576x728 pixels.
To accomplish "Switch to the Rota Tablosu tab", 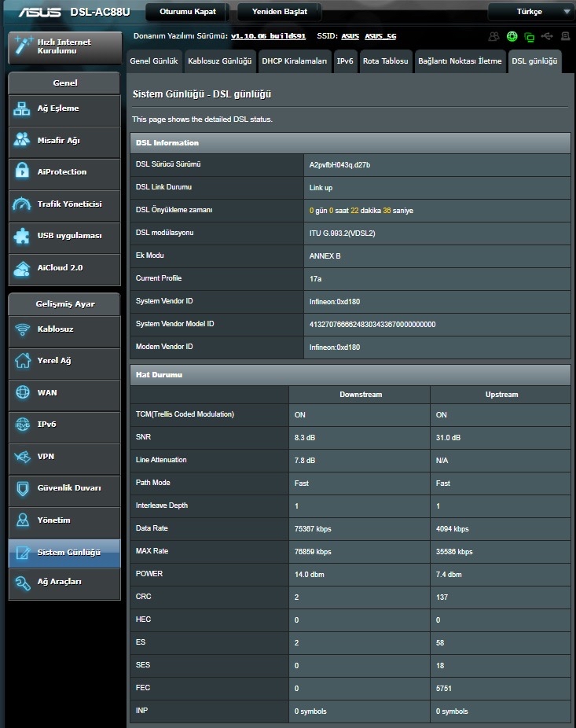I will (x=385, y=61).
